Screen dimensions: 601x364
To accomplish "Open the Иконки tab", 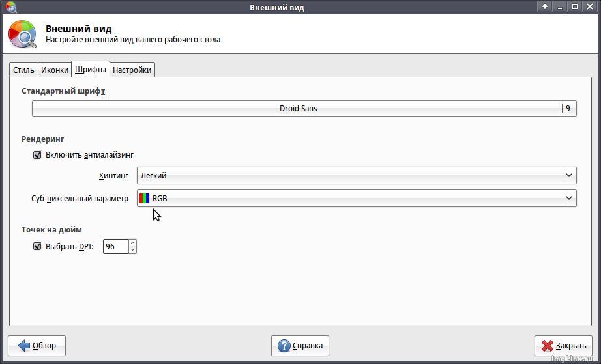I will (54, 70).
